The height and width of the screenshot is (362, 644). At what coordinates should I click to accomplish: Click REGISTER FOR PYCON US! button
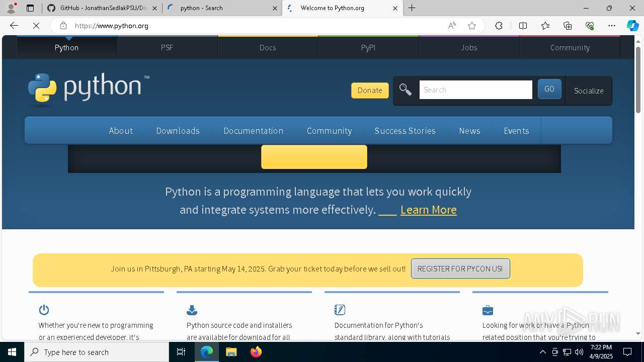point(460,268)
